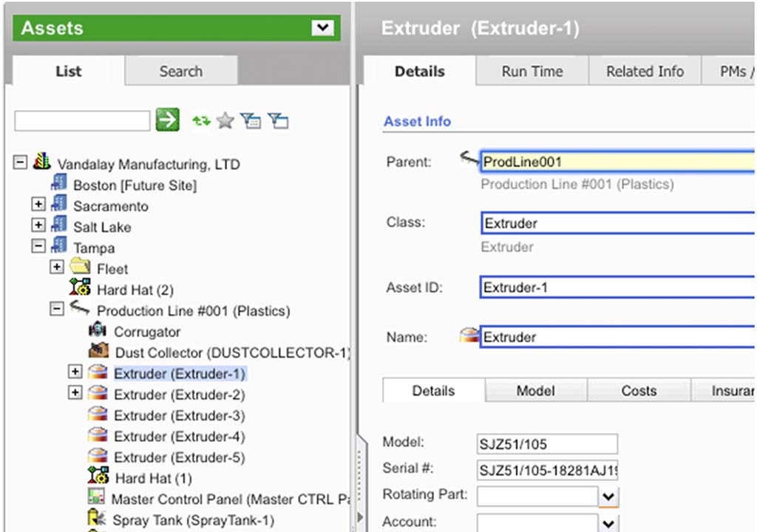Open the Account dropdown arrow

tap(608, 523)
